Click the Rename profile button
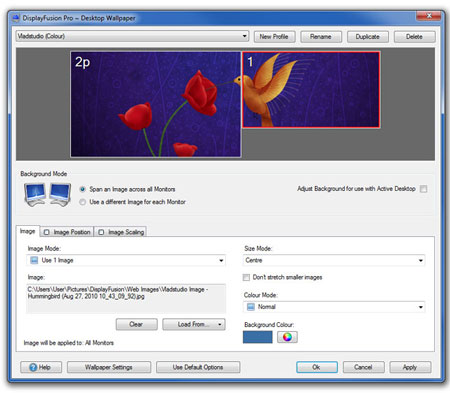Screen dimensions: 450x393 tap(321, 37)
